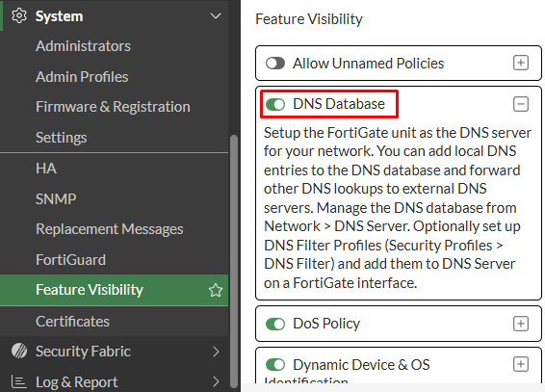Collapse the System menu chevron
Screen dimensions: 545x392
click(x=216, y=16)
